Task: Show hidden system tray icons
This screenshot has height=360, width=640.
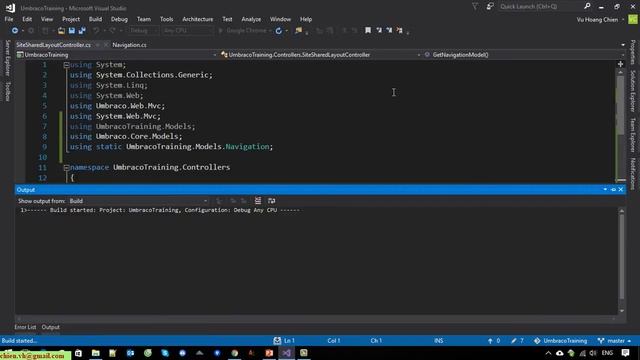Action: (x=548, y=353)
